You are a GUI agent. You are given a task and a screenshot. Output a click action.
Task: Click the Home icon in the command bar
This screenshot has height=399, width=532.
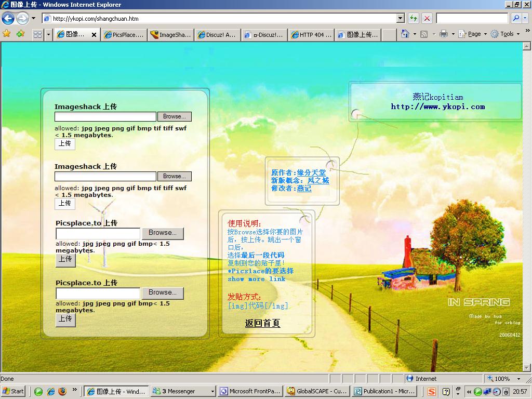pos(405,34)
